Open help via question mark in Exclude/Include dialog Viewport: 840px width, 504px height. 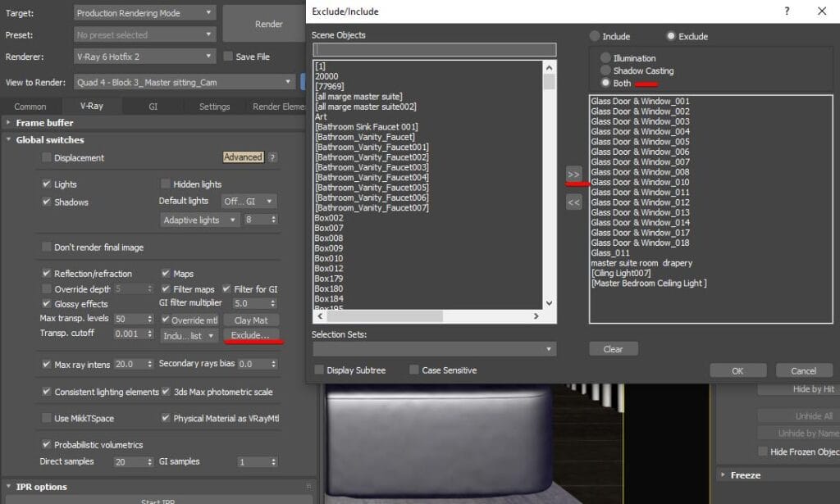[x=787, y=11]
